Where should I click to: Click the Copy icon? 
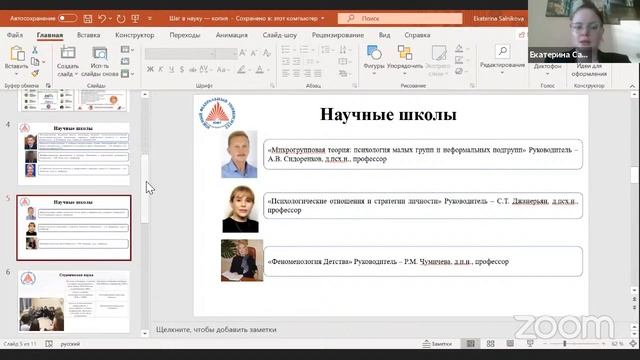35,62
